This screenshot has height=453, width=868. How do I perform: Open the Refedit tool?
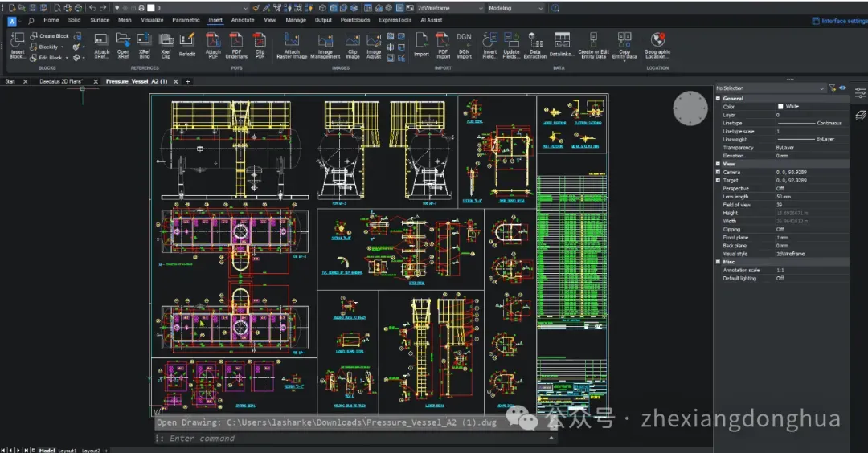point(187,39)
